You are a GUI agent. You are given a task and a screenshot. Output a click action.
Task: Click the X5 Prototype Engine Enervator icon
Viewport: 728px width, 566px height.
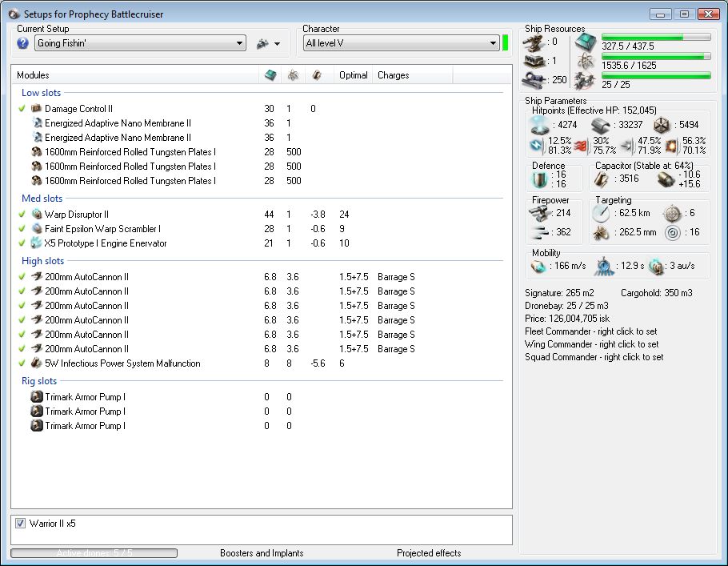(36, 243)
